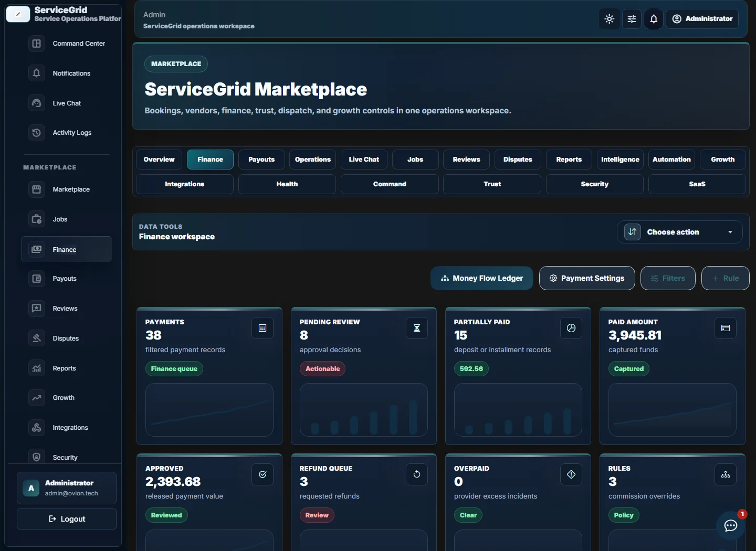The height and width of the screenshot is (551, 756).
Task: Open display settings sliders icon
Action: click(x=632, y=19)
